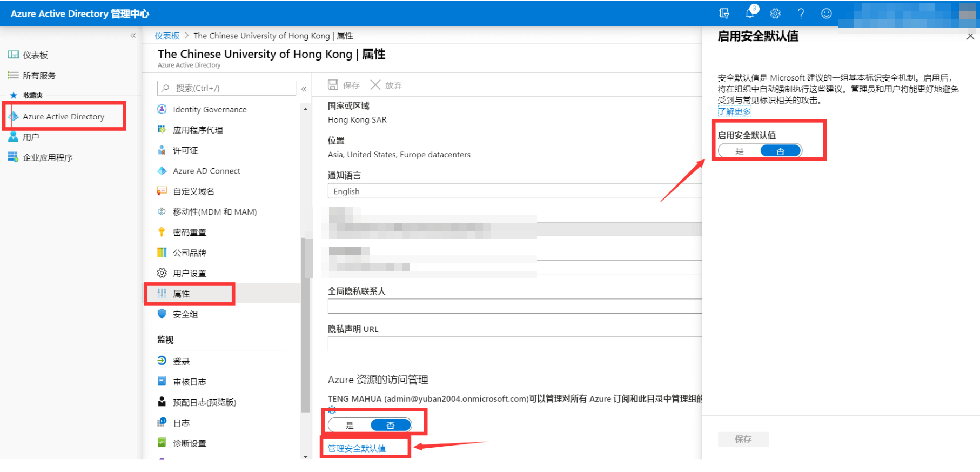Set Azure resource access management to 是

click(x=350, y=425)
